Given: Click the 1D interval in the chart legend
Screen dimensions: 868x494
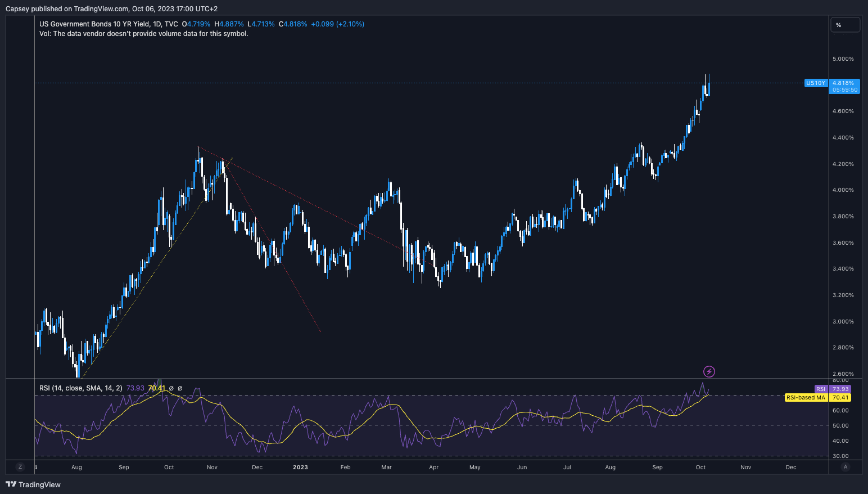Looking at the screenshot, I should click(157, 24).
